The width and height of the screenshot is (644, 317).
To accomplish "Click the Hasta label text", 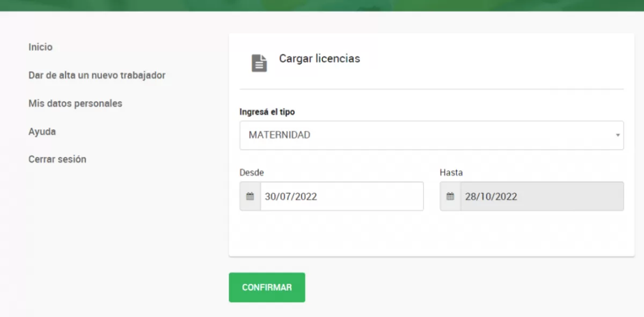I will pyautogui.click(x=451, y=172).
